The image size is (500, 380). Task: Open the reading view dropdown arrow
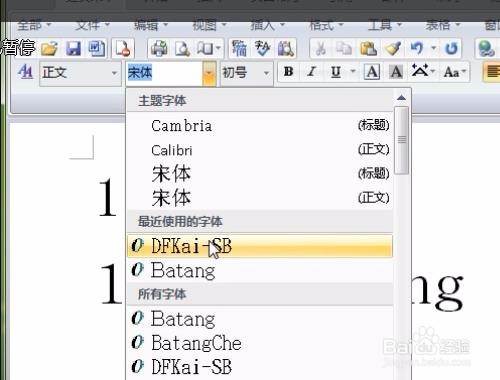(x=218, y=49)
